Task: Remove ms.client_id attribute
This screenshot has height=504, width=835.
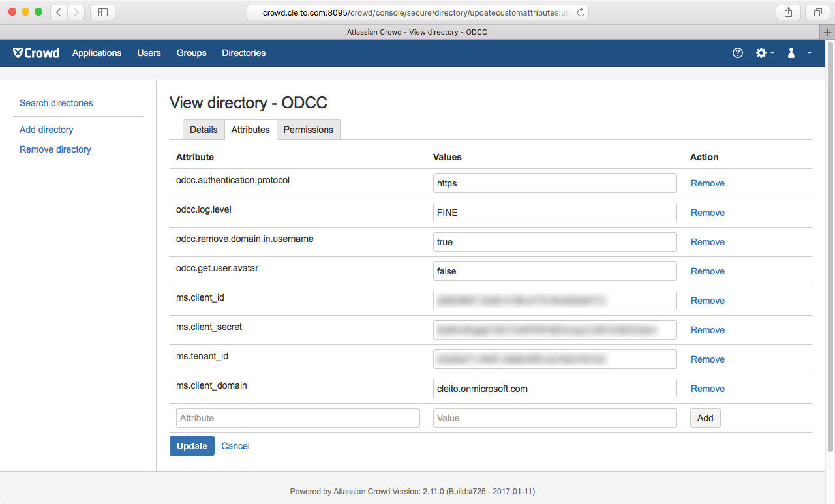Action: [x=708, y=301]
